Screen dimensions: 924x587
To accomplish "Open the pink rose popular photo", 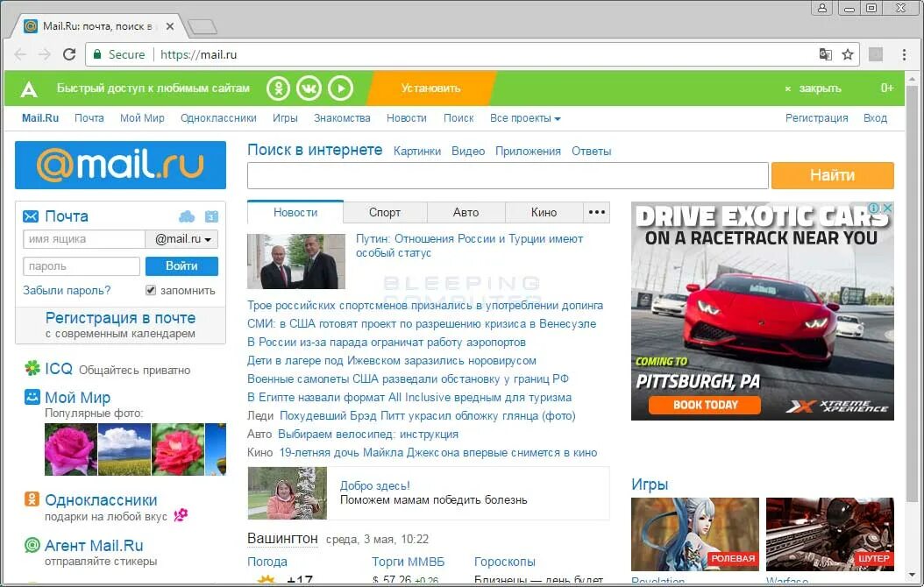I will coord(71,449).
